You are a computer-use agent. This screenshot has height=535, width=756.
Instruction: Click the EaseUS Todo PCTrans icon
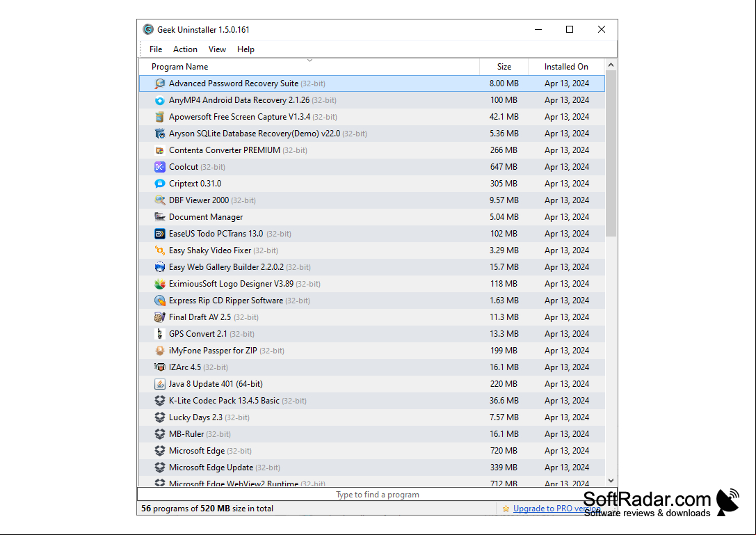tap(159, 234)
